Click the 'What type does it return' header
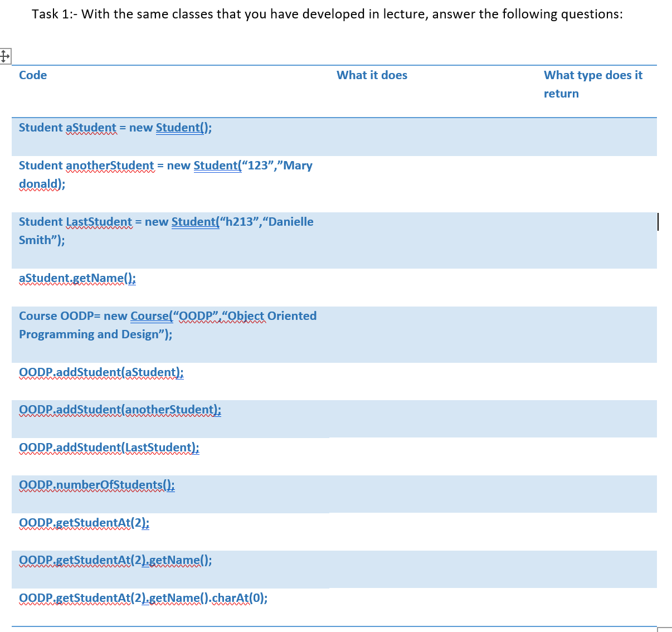The height and width of the screenshot is (632, 672). coord(593,84)
